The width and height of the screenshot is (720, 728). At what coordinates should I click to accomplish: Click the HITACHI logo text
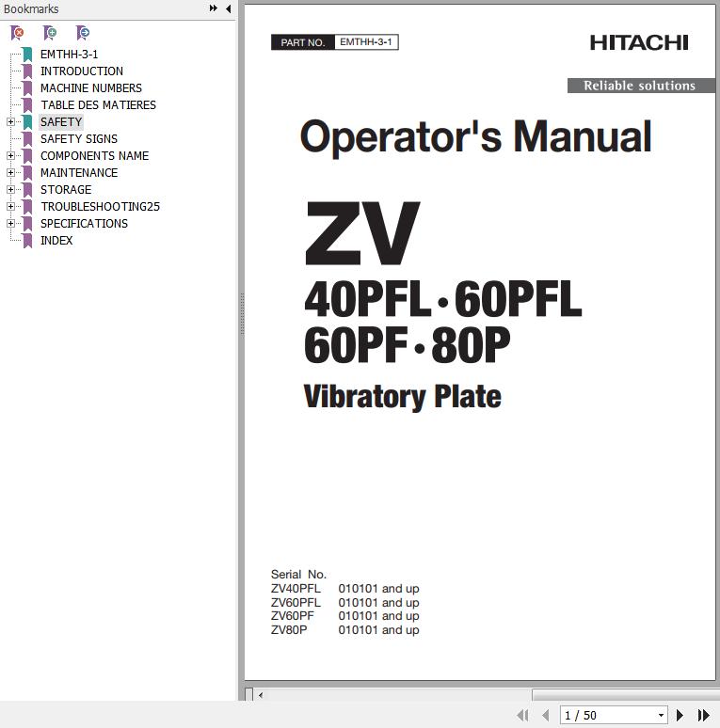pyautogui.click(x=639, y=42)
